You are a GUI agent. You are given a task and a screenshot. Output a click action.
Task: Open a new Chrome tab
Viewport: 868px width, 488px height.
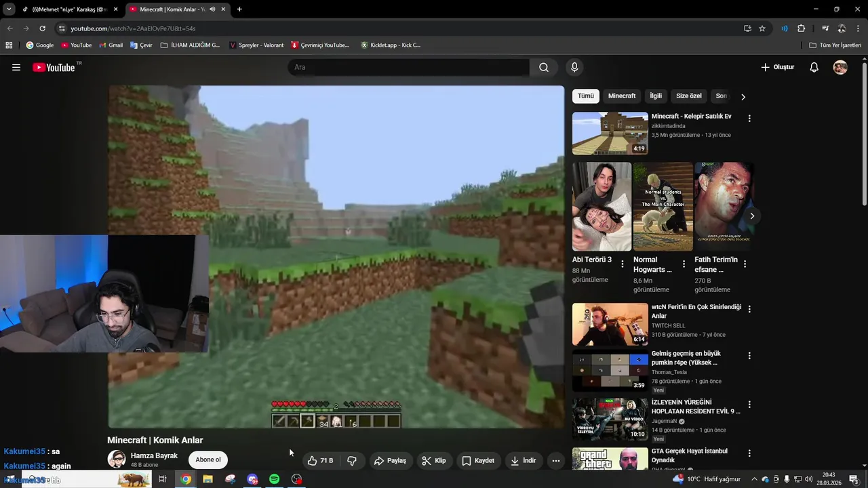point(239,9)
